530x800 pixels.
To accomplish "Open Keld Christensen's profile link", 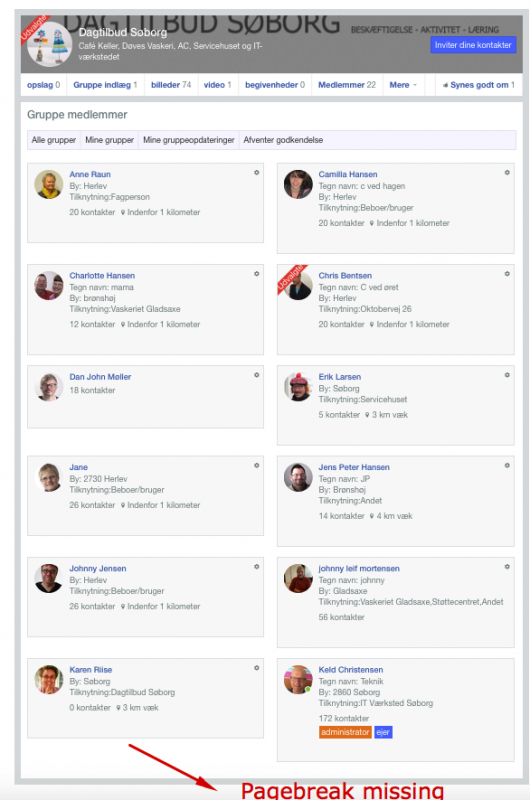I will pos(350,670).
